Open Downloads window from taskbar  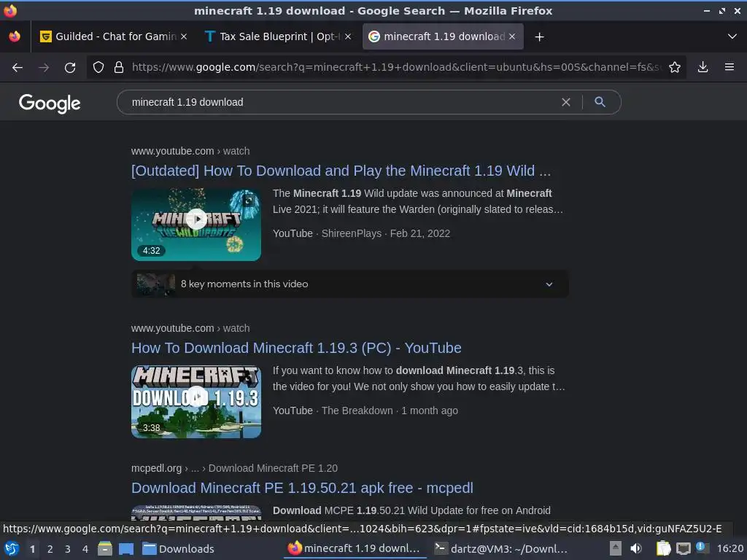pos(178,548)
